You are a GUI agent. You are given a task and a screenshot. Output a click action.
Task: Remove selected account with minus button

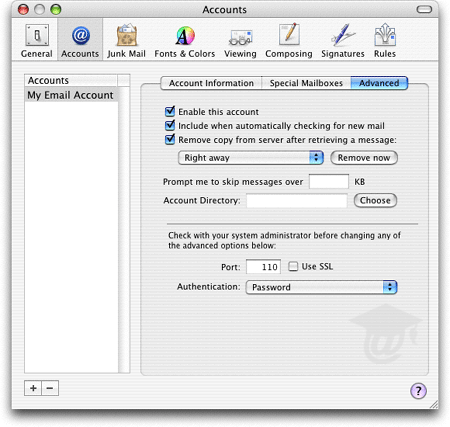50,388
